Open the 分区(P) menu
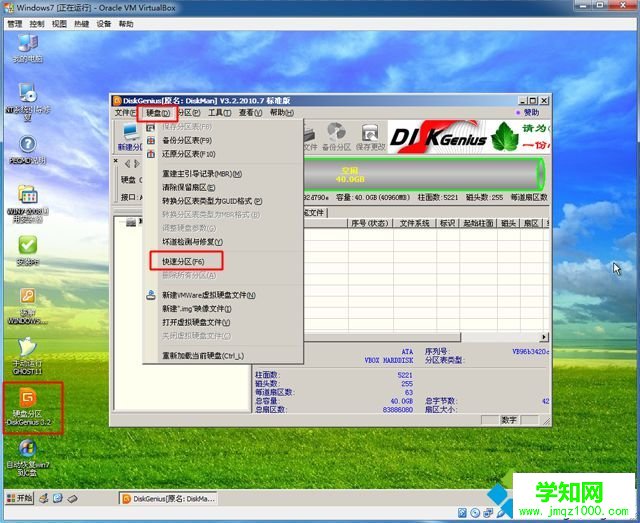The height and width of the screenshot is (523, 640). [189, 112]
